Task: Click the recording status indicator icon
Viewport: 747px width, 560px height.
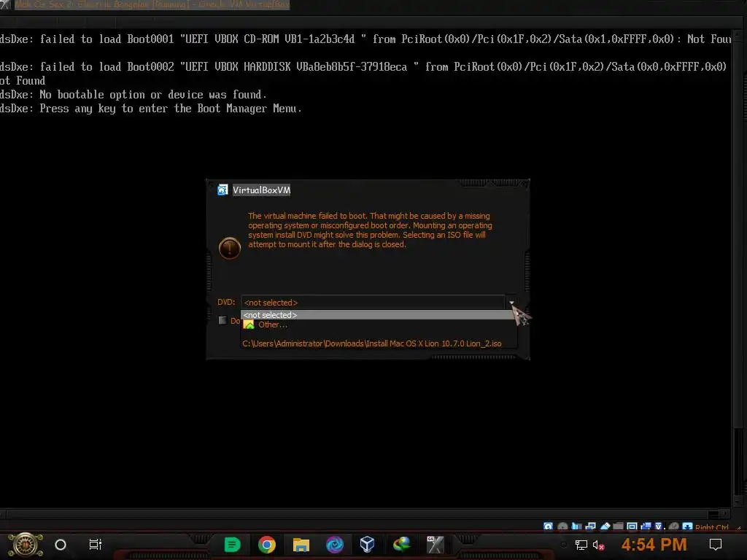Action: 646,526
